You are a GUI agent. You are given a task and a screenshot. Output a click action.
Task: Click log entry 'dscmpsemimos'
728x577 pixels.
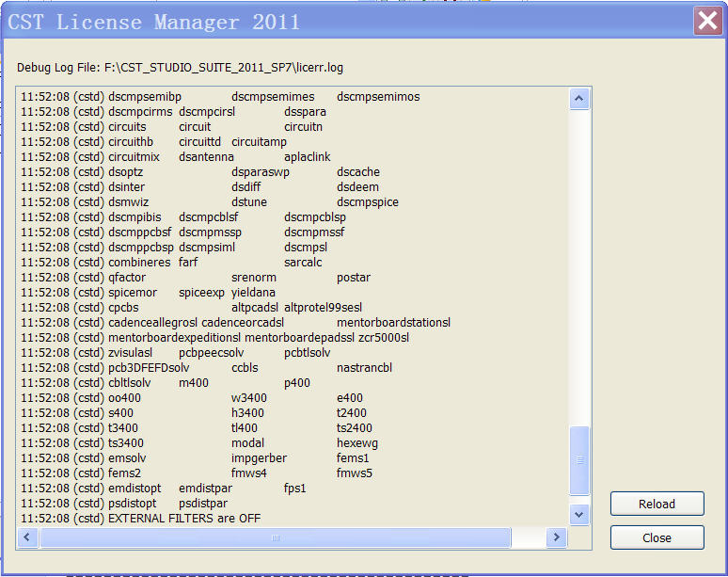[378, 97]
